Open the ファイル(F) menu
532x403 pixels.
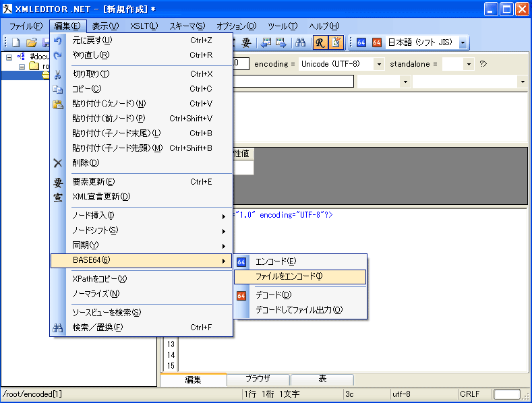(26, 26)
